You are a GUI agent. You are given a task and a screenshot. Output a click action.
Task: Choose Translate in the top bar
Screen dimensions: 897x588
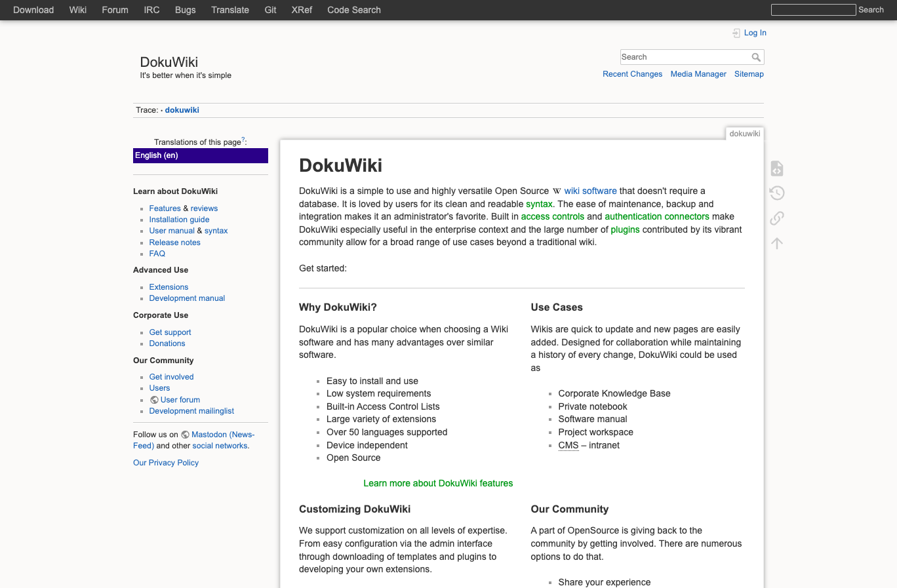click(x=230, y=10)
